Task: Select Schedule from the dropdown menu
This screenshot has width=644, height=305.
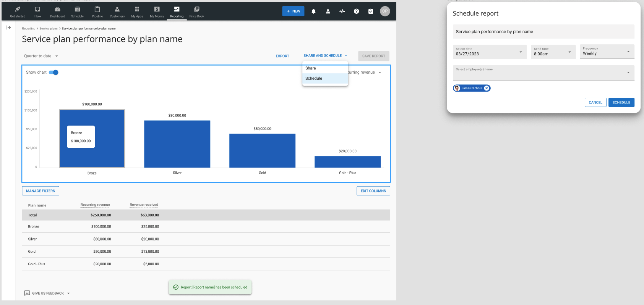Action: [x=314, y=79]
